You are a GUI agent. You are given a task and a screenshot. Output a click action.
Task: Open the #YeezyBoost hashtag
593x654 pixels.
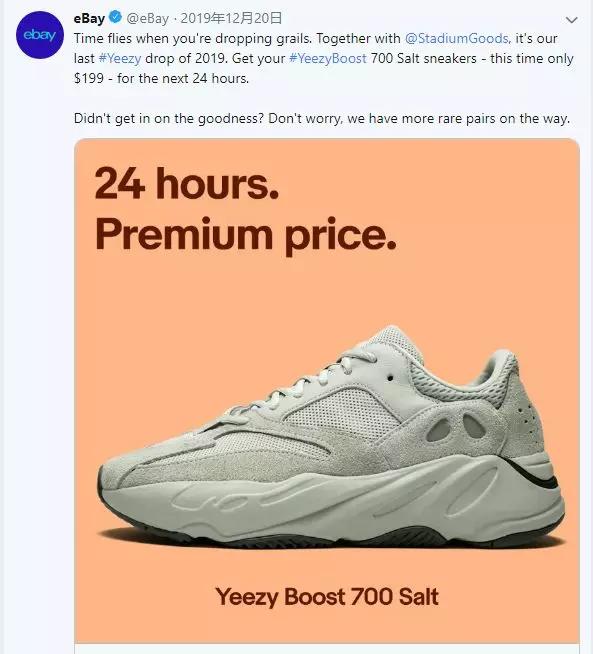coord(328,58)
